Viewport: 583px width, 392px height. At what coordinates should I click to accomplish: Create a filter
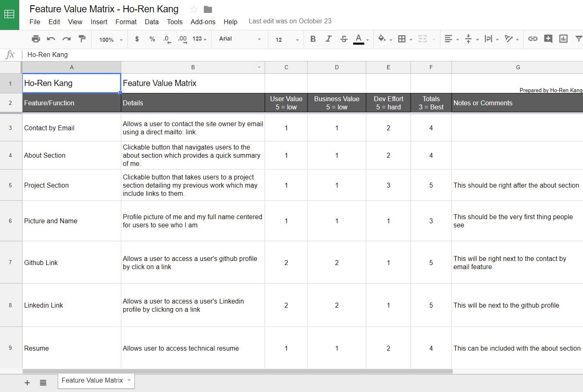click(x=579, y=39)
